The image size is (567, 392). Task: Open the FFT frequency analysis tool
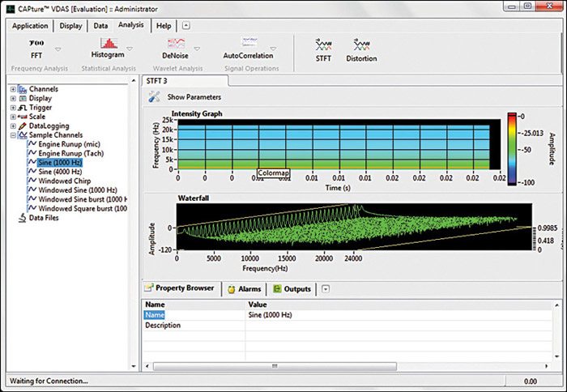36,47
